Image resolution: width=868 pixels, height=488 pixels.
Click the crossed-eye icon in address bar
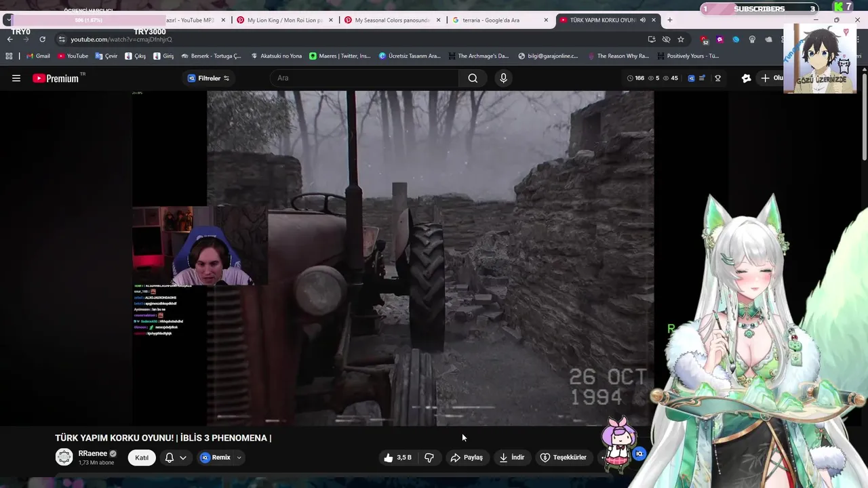[x=666, y=39]
